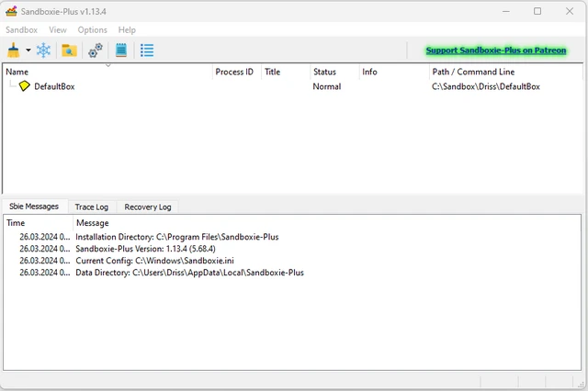Switch to the Recovery Log tab
This screenshot has width=588, height=391.
[x=147, y=207]
